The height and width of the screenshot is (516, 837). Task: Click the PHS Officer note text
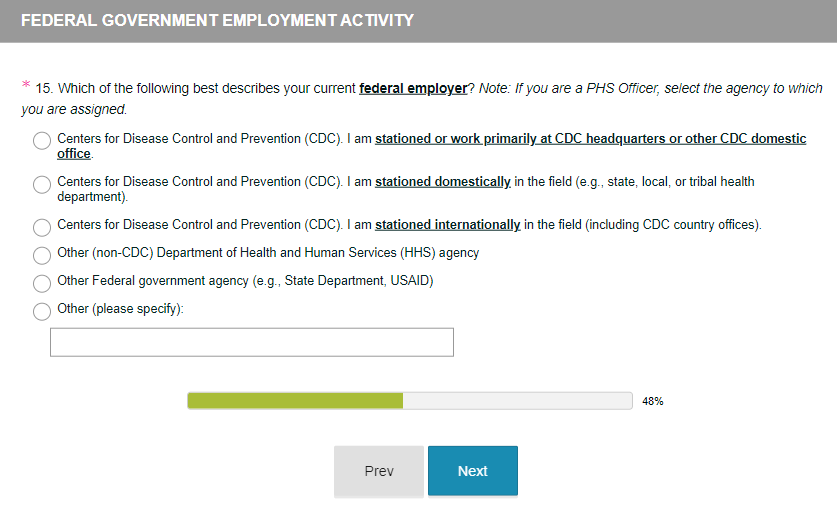pyautogui.click(x=650, y=88)
